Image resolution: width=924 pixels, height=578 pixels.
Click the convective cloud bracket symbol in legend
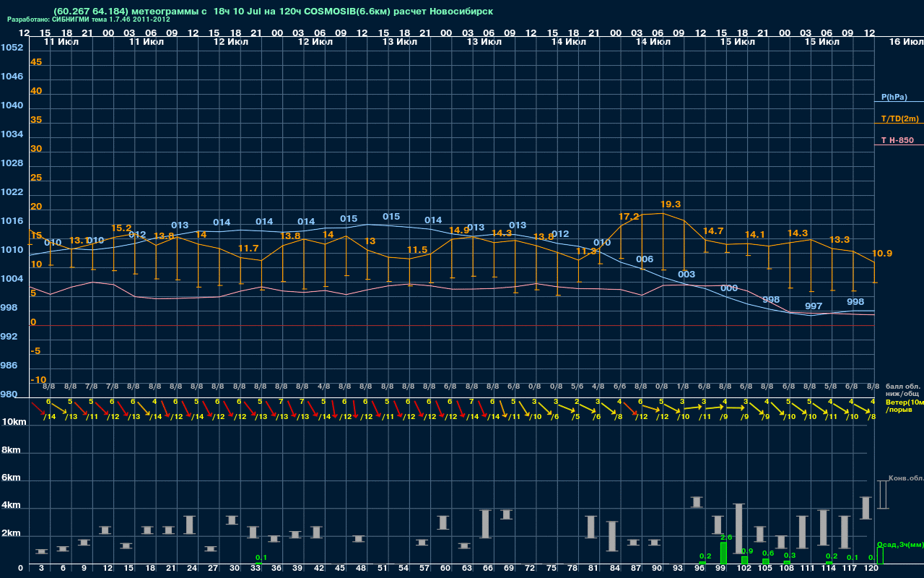pyautogui.click(x=882, y=495)
